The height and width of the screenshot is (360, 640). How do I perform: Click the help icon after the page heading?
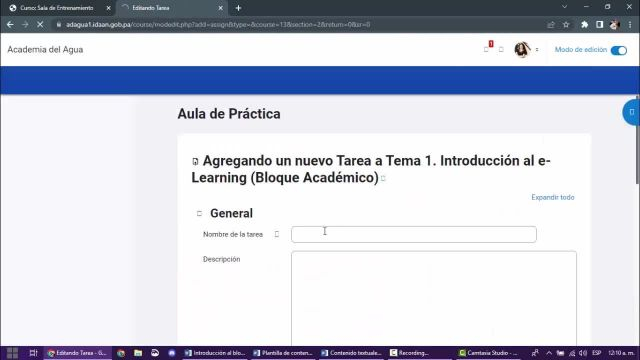(x=383, y=178)
